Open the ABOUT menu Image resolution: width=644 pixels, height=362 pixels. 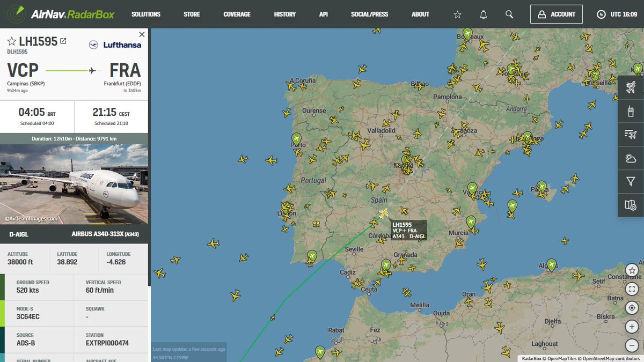pos(420,14)
